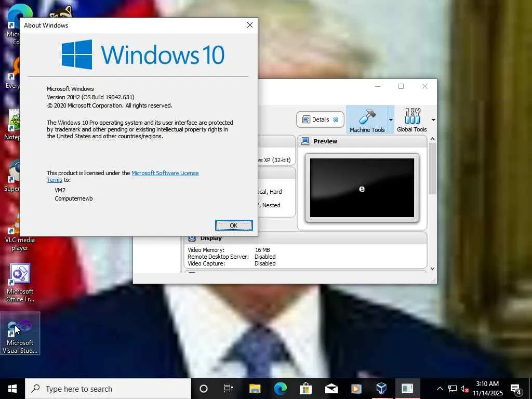This screenshot has height=399, width=532.
Task: Open Microsoft Store from the taskbar
Action: click(x=305, y=389)
